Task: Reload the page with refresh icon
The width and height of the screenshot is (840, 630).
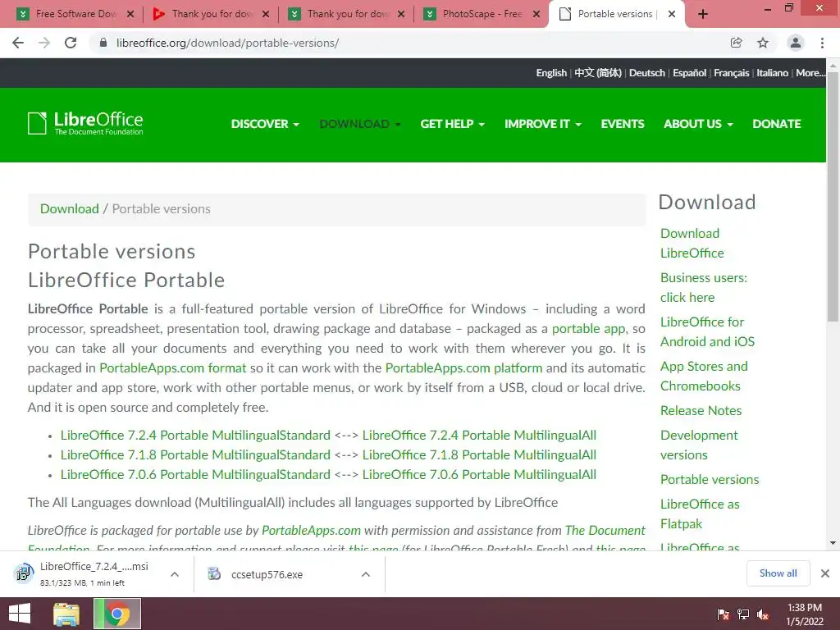Action: coord(71,43)
